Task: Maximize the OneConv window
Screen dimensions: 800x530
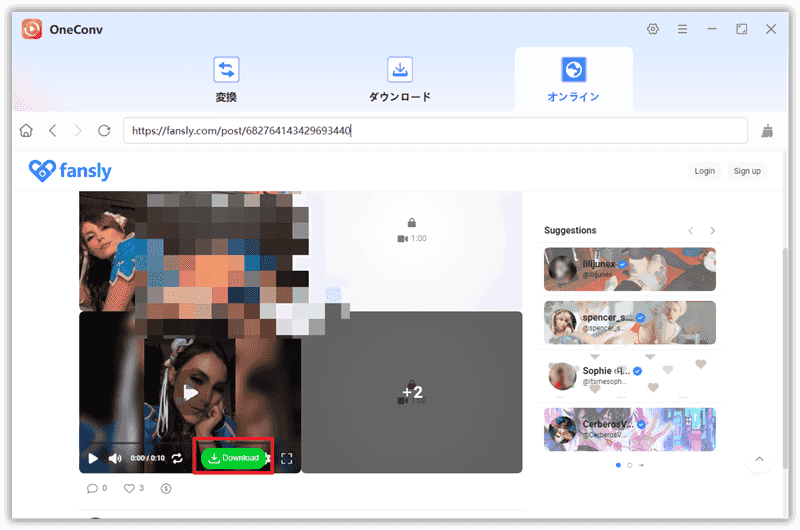Action: [x=741, y=29]
